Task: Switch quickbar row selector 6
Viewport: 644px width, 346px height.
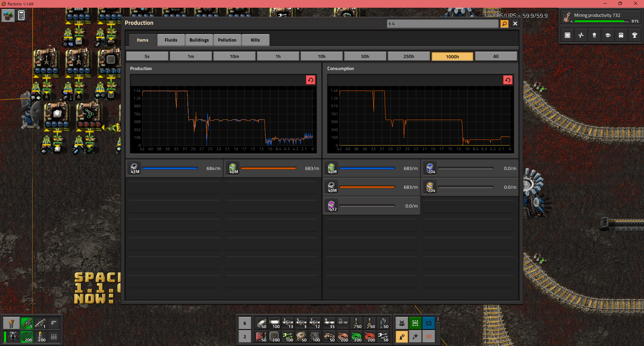Action: point(245,323)
